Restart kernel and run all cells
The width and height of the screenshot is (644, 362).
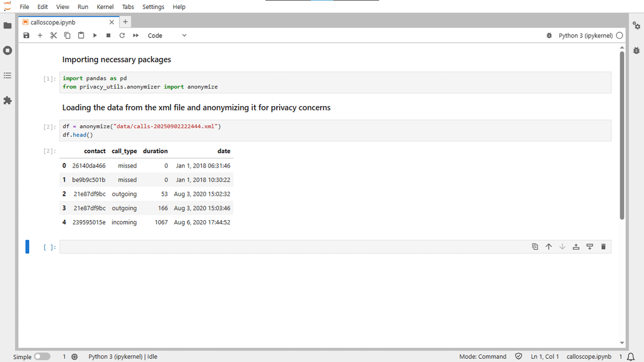coord(136,36)
